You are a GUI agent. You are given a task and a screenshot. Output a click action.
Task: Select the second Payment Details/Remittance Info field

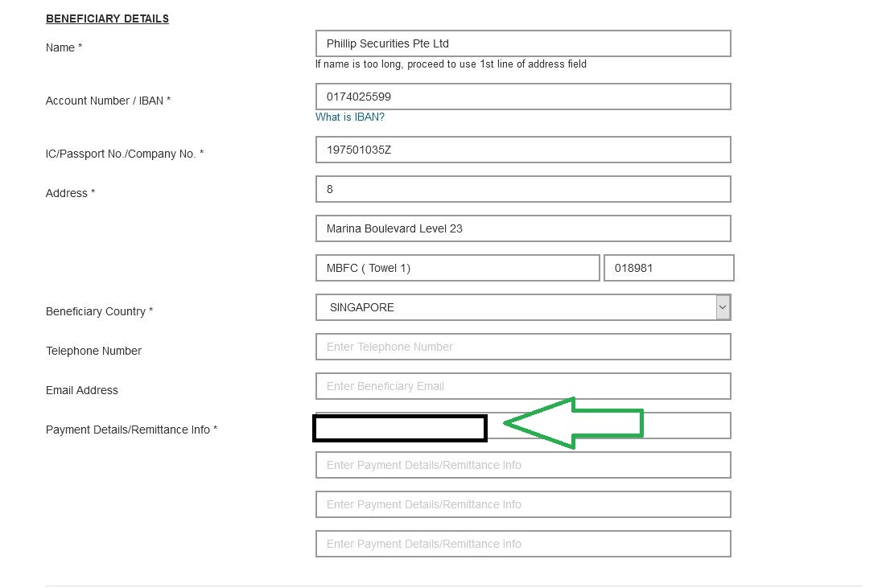click(x=523, y=465)
